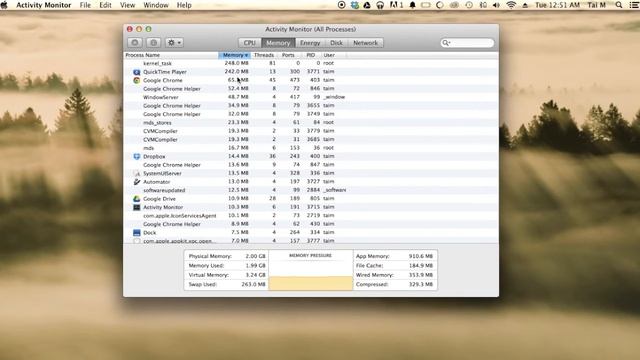Click the Time Machine menu bar icon
This screenshot has height=360, width=640.
(469, 5)
